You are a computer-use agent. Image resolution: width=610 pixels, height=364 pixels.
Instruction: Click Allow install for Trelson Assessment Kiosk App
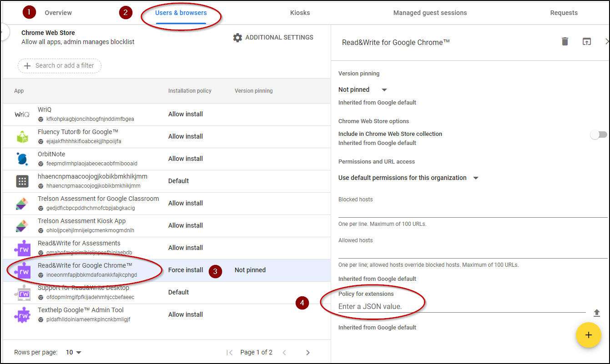186,225
